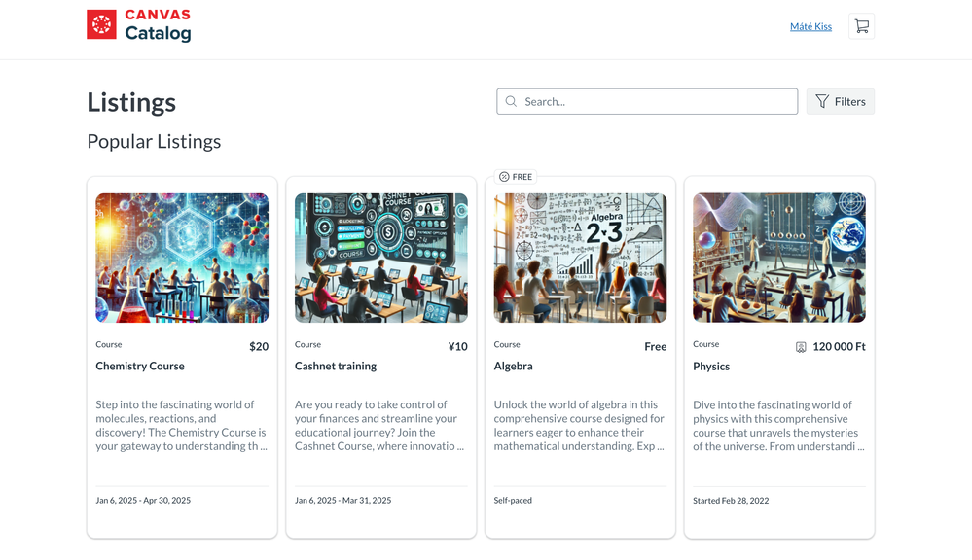Click the magnifier icon in search box
The width and height of the screenshot is (972, 560).
pos(511,101)
